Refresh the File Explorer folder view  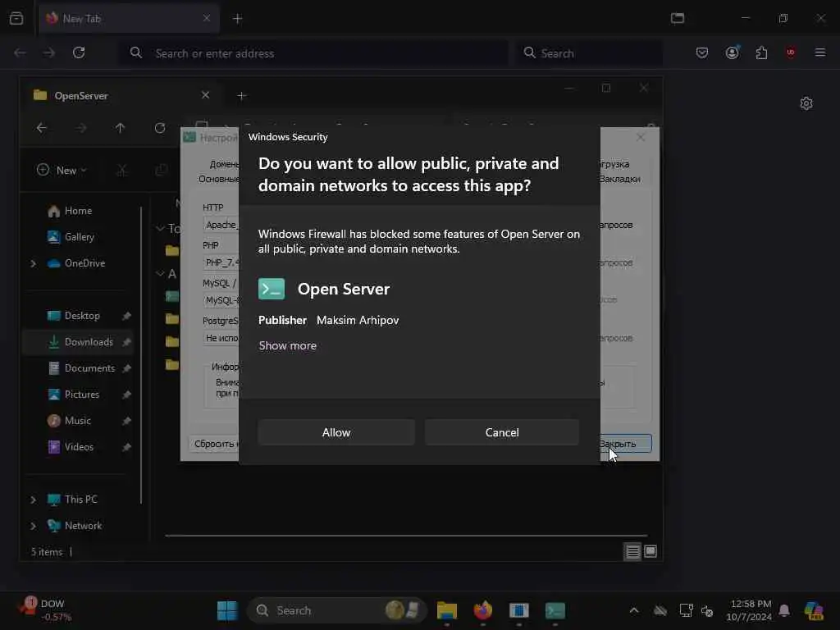(160, 128)
